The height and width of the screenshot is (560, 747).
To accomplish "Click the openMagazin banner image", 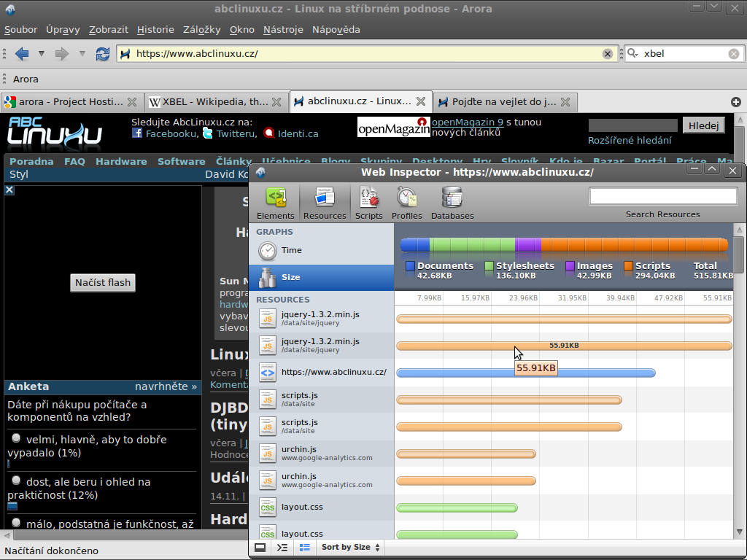I will pos(394,127).
